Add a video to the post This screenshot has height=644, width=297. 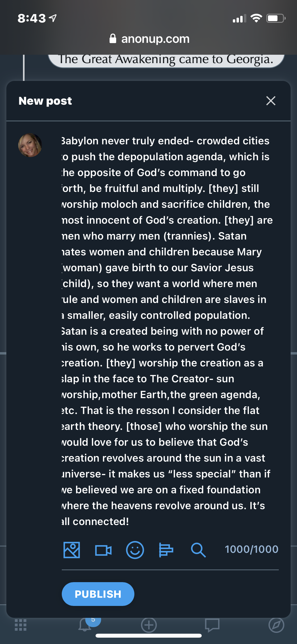click(x=103, y=550)
